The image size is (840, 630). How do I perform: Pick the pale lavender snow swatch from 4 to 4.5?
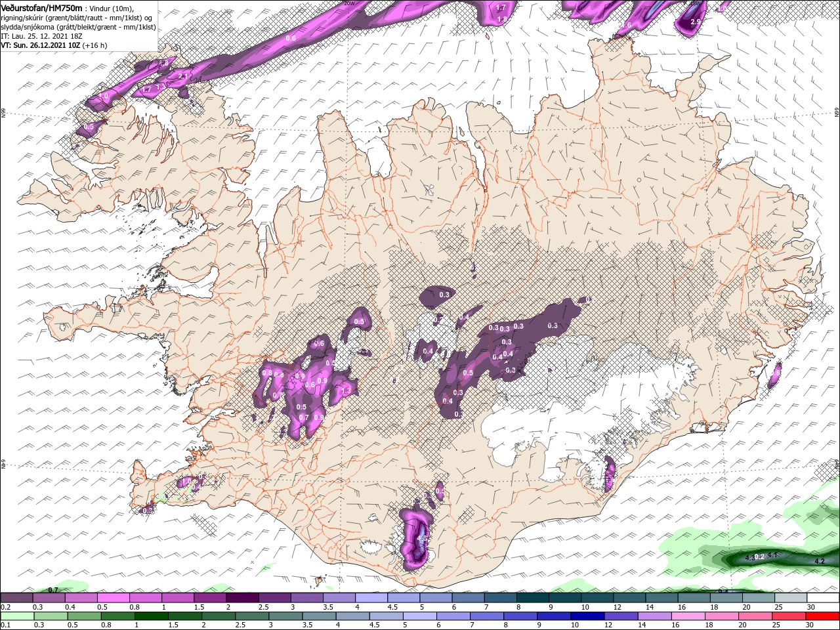[371, 598]
